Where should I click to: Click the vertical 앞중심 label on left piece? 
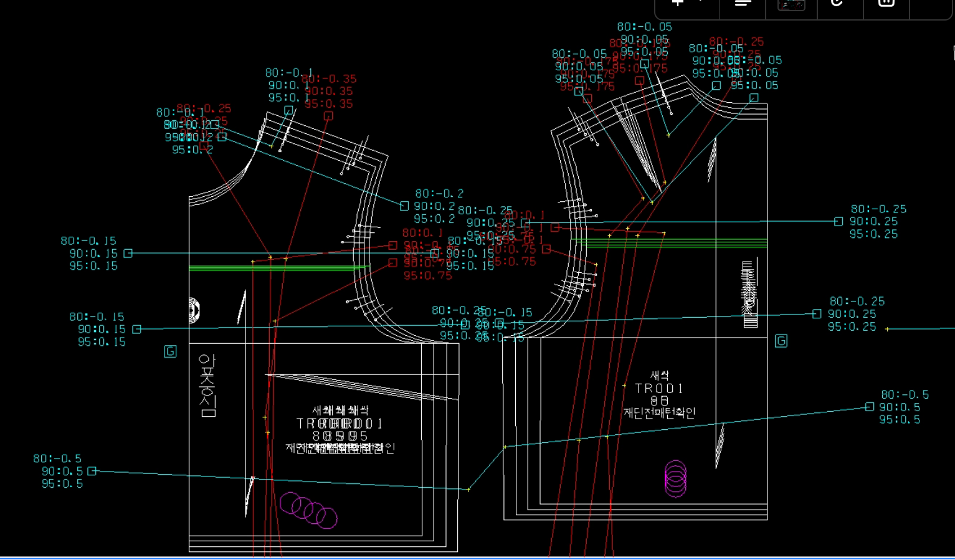207,386
